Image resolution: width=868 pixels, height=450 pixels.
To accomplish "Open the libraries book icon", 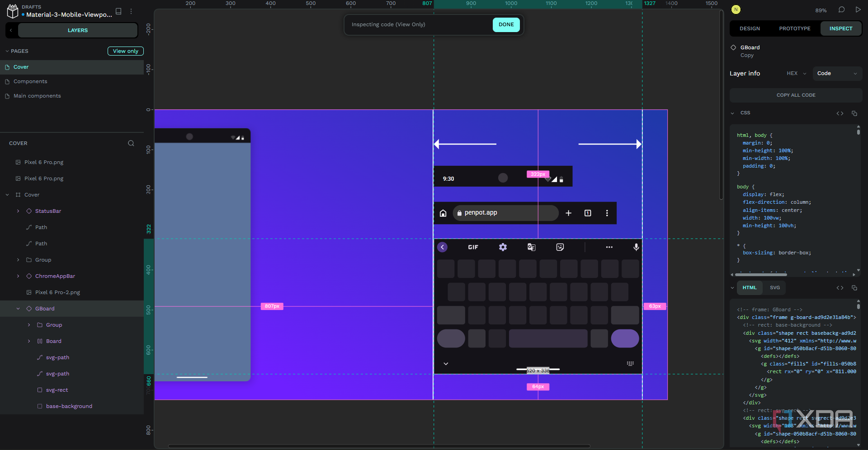I will point(118,11).
